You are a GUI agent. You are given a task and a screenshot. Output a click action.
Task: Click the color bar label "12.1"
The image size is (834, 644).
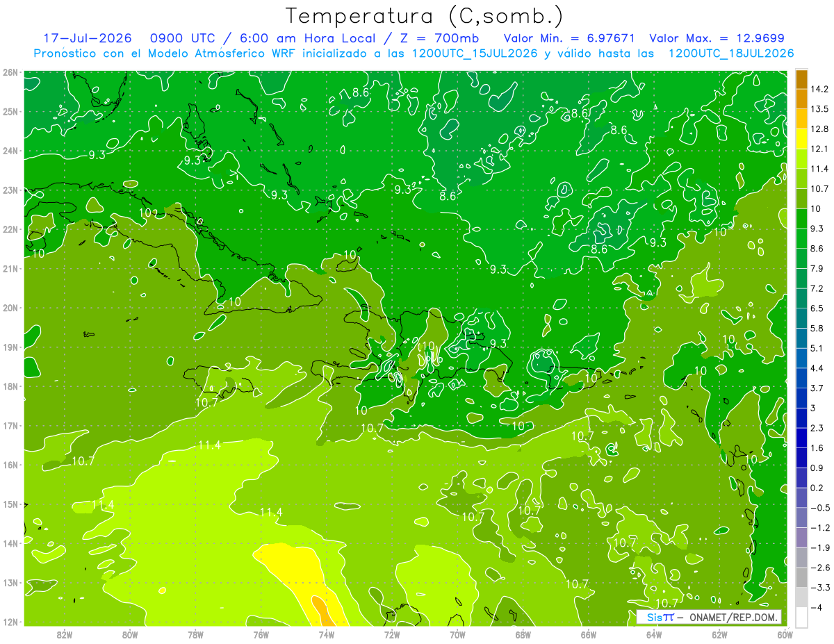819,149
